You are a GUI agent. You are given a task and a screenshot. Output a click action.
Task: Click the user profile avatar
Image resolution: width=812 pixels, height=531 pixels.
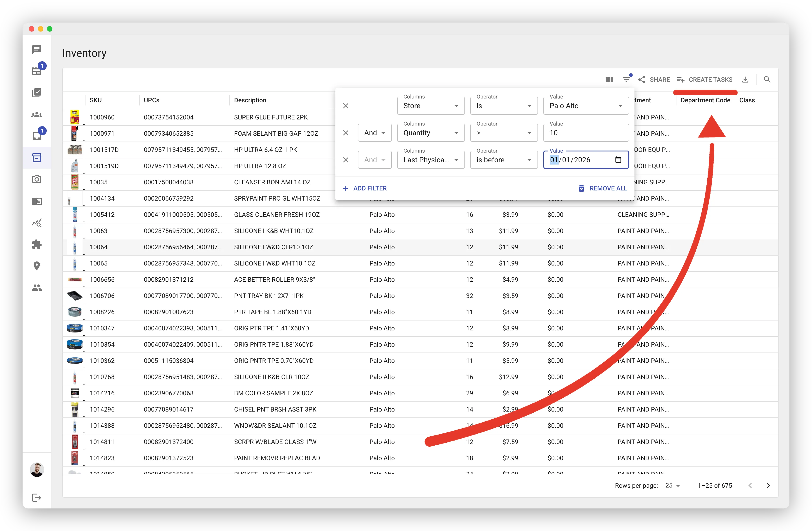pyautogui.click(x=37, y=470)
